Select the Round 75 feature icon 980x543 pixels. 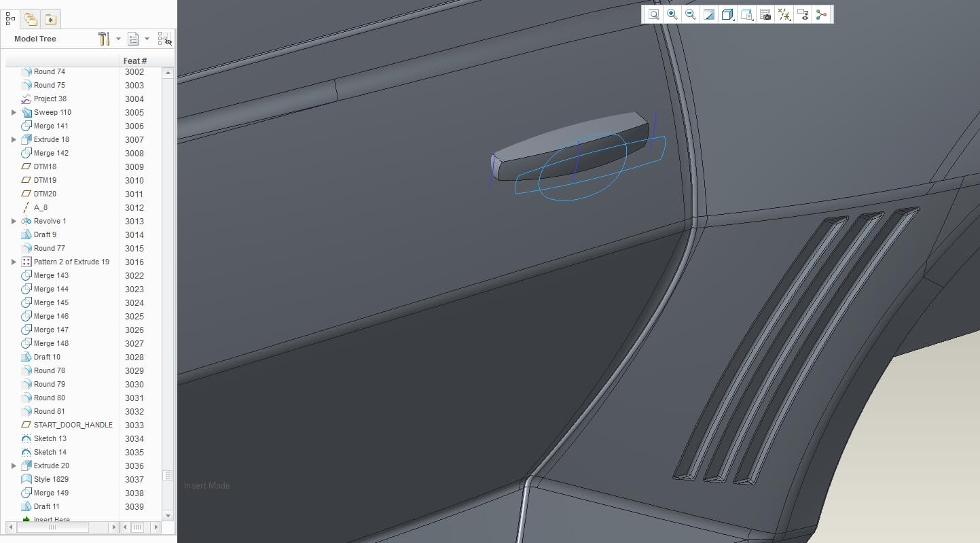[x=26, y=85]
